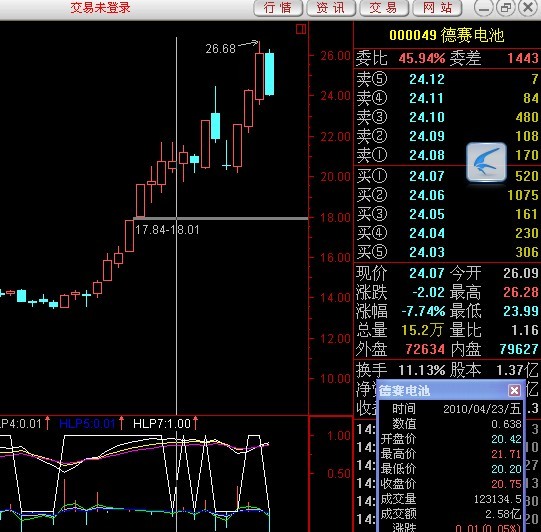The height and width of the screenshot is (532, 541).
Task: Click sell-2 price 24.09
Action: coord(427,136)
